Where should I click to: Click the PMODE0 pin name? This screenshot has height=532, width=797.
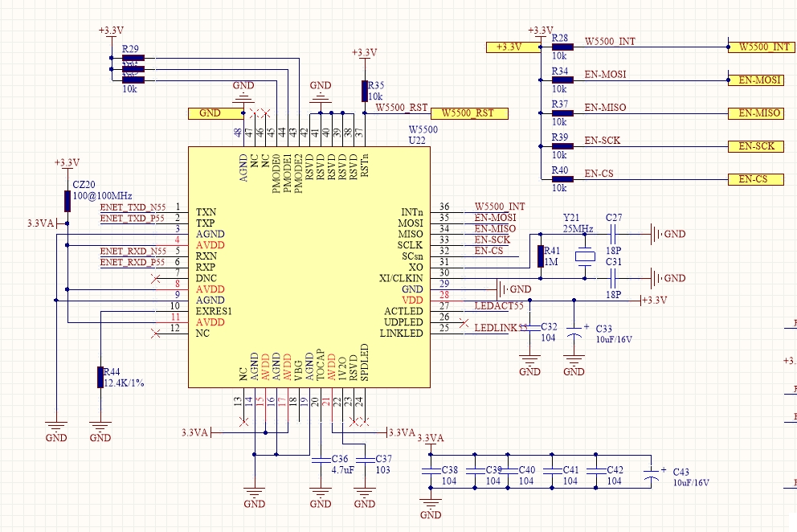pos(276,174)
